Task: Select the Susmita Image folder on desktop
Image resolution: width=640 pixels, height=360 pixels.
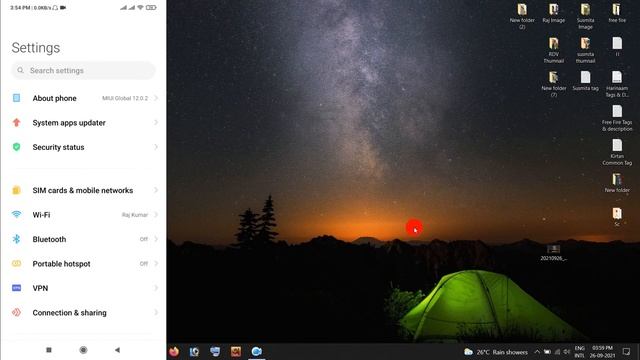Action: [x=585, y=16]
